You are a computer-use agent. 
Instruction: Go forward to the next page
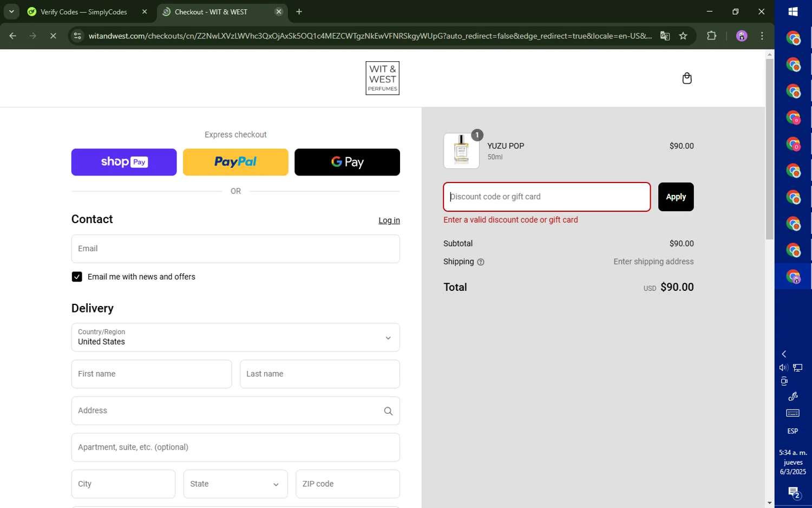[x=33, y=36]
